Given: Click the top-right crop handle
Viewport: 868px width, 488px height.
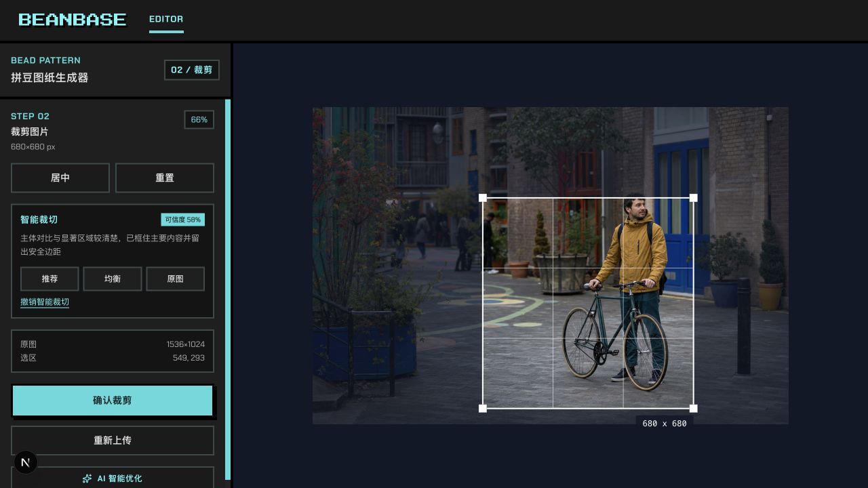Looking at the screenshot, I should (x=693, y=198).
